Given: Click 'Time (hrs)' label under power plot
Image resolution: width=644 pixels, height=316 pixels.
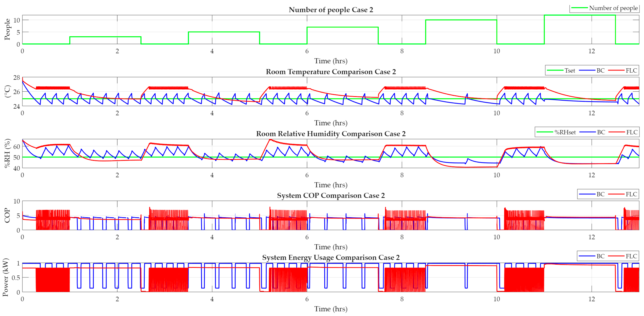Looking at the screenshot, I should coord(331,309).
